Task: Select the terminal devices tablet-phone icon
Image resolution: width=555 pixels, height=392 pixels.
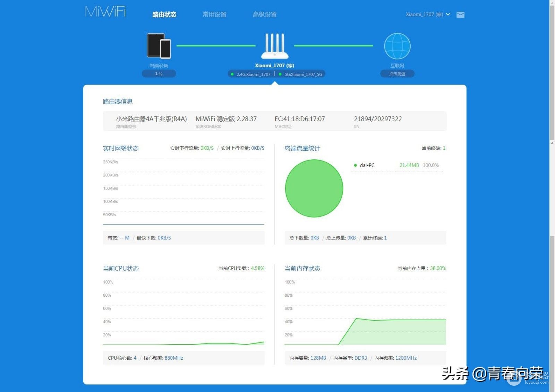Action: pyautogui.click(x=159, y=46)
